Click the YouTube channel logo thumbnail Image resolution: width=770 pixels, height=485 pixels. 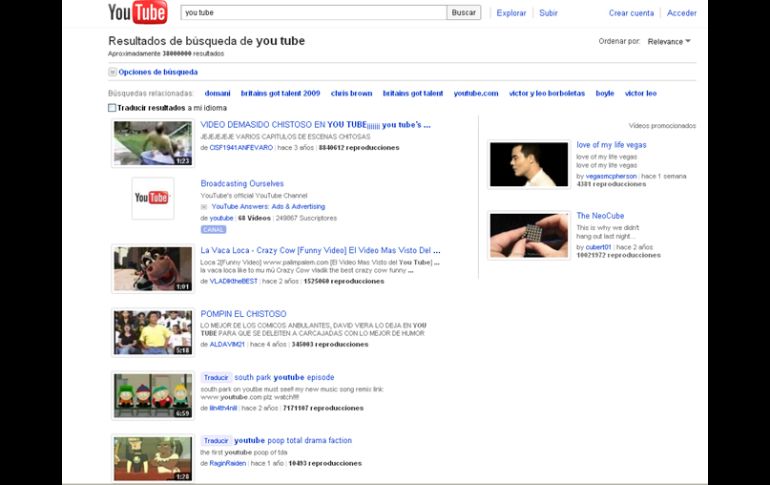(x=152, y=198)
